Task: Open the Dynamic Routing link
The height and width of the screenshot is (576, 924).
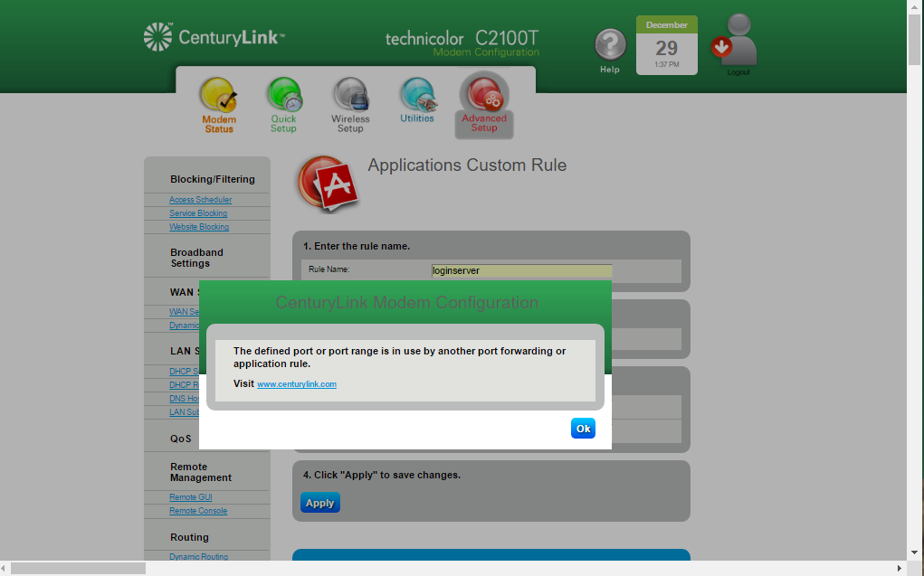Action: point(198,556)
